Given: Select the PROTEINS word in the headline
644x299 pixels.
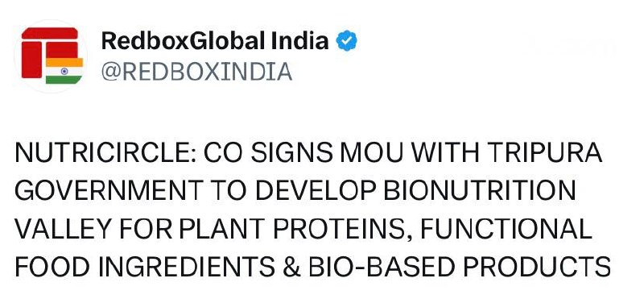Looking at the screenshot, I should [x=338, y=230].
